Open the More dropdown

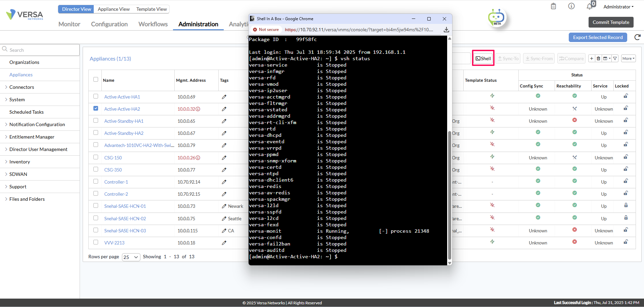point(628,59)
